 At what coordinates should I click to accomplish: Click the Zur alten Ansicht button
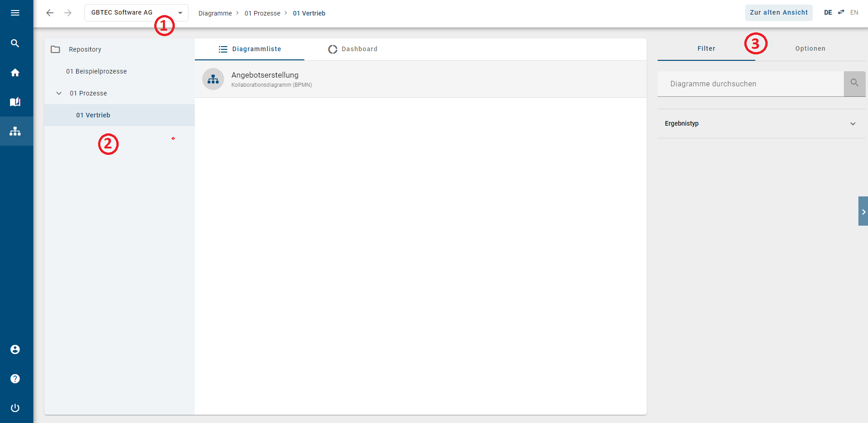(x=779, y=13)
